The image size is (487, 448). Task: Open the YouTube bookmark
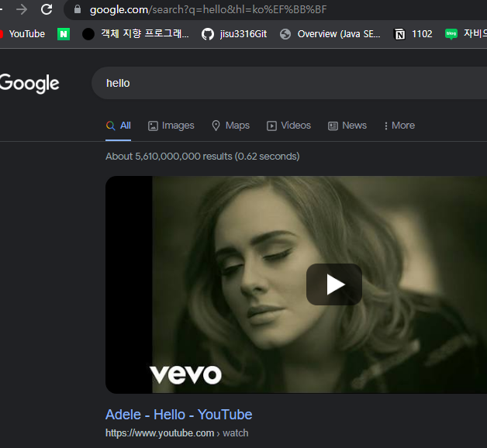(23, 34)
